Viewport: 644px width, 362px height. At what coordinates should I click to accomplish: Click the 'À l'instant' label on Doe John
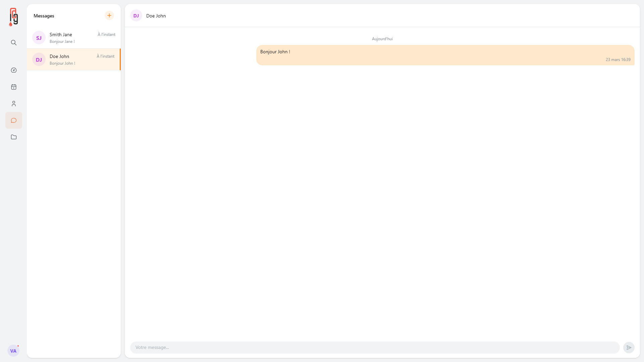[x=105, y=56]
